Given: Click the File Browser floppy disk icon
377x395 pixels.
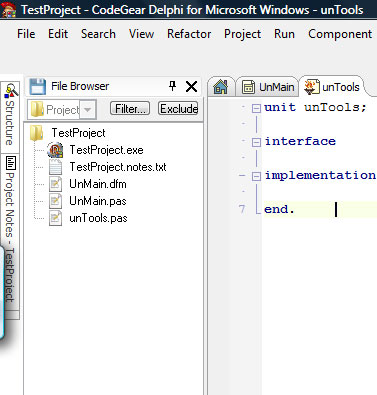Looking at the screenshot, I should (x=37, y=87).
